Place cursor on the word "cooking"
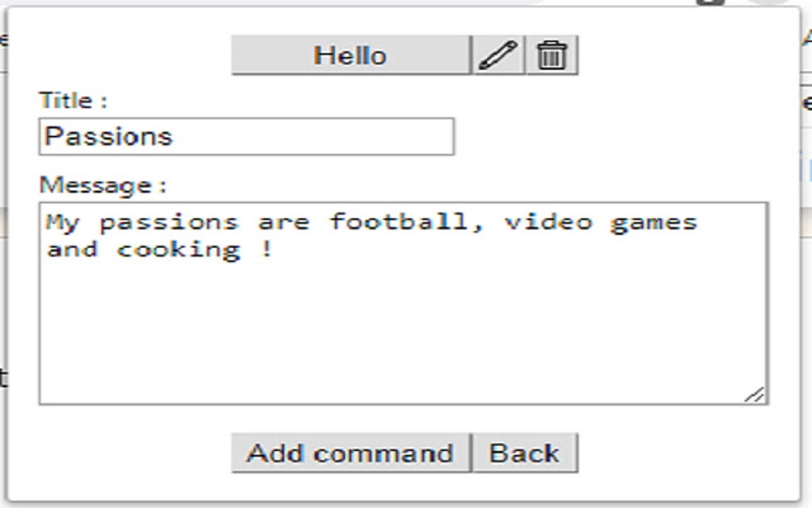This screenshot has height=508, width=812. [x=178, y=249]
